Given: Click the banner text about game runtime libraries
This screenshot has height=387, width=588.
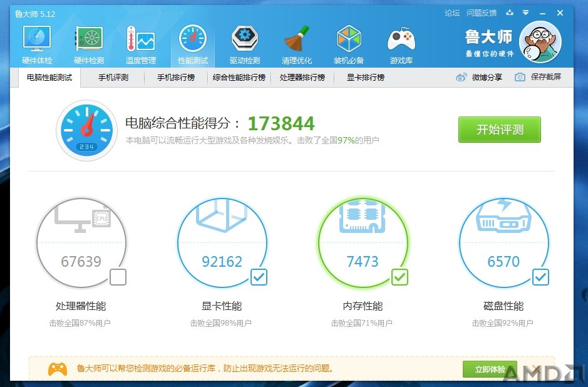Looking at the screenshot, I should click(x=205, y=368).
